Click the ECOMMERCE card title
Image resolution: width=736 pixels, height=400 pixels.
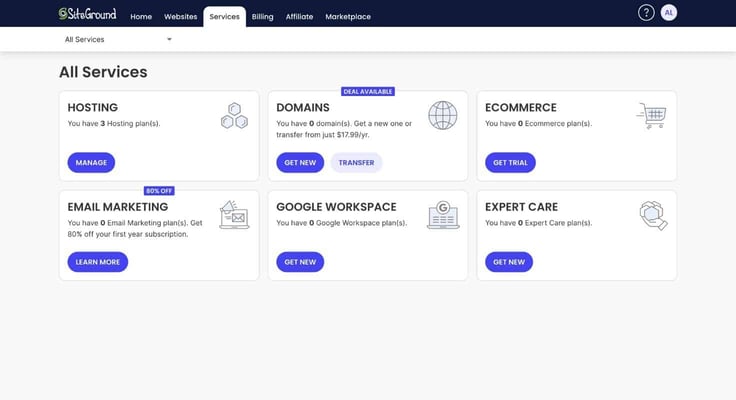point(521,108)
